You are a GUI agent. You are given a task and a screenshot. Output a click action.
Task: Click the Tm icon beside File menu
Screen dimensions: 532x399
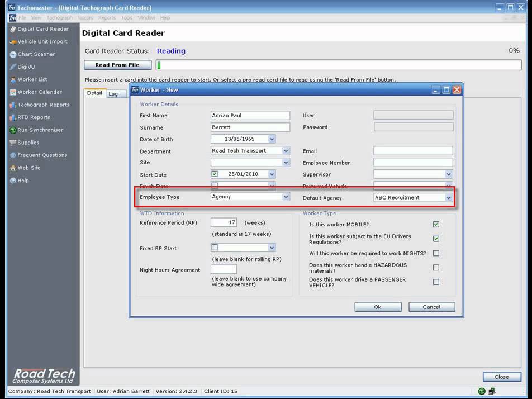12,18
